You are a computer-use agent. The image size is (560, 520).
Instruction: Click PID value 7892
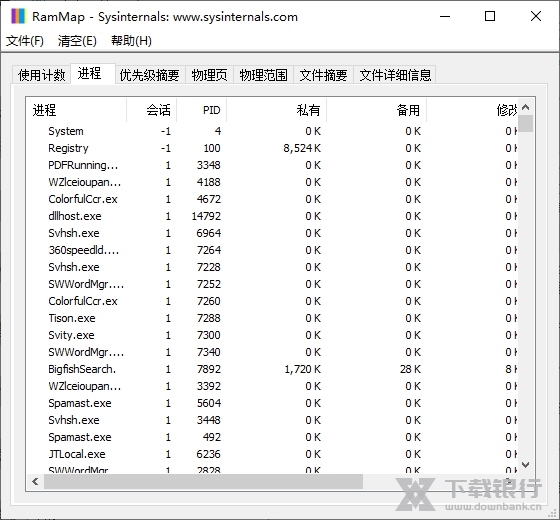[x=209, y=369]
